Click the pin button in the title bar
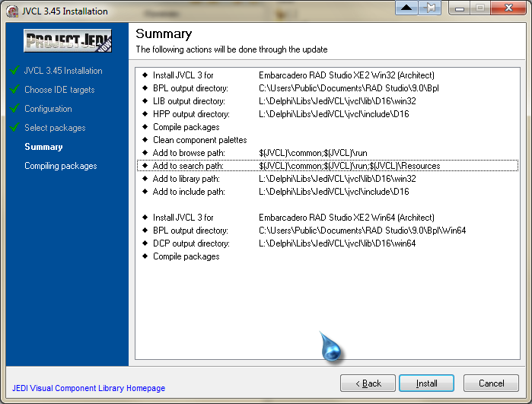This screenshot has width=532, height=404. (x=430, y=8)
